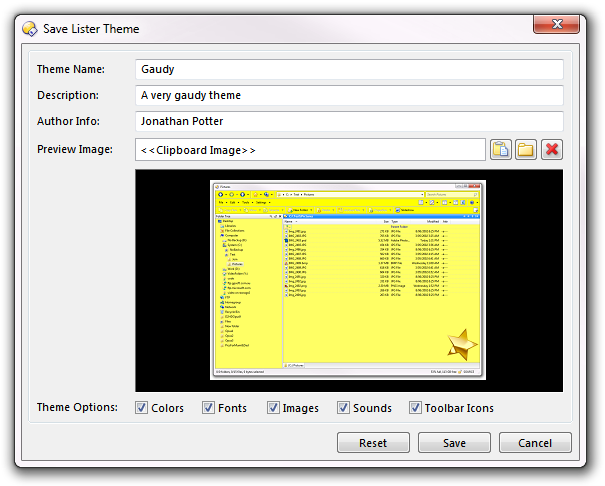
Task: Paste preview image from clipboard icon
Action: 501,150
